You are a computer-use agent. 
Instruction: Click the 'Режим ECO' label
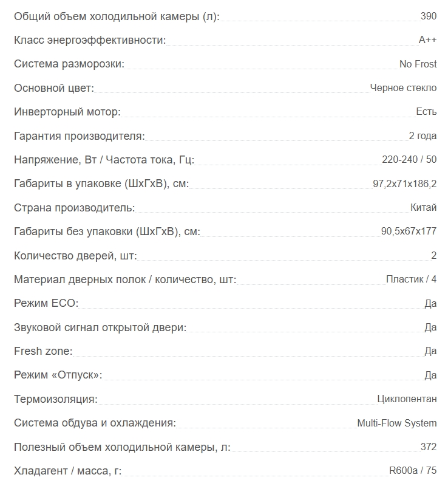tap(46, 303)
